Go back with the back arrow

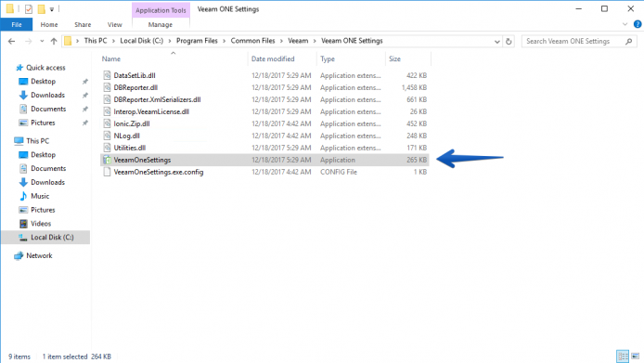coord(11,41)
